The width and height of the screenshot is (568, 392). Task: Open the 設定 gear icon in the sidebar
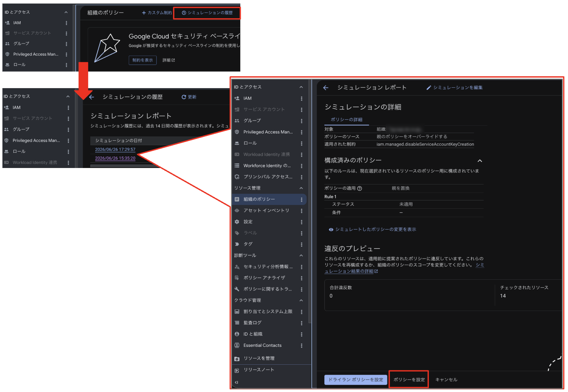pos(237,222)
